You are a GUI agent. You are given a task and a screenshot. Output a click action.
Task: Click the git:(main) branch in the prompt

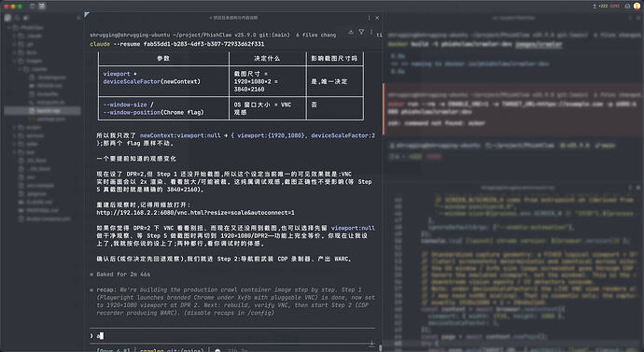click(x=274, y=35)
